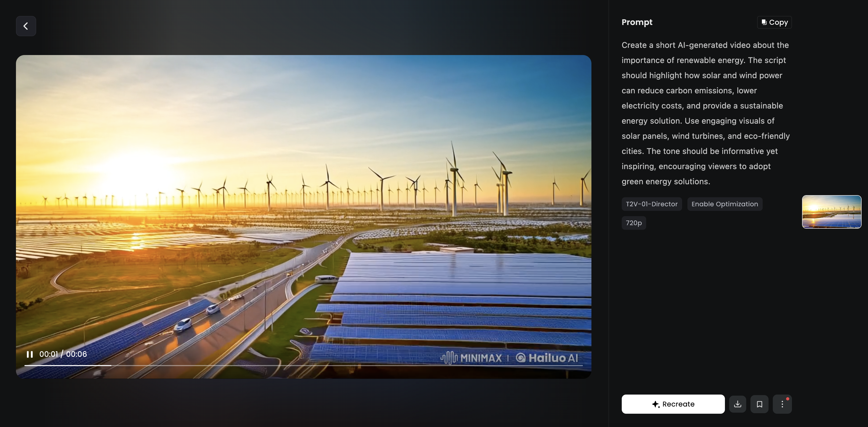The width and height of the screenshot is (868, 427).
Task: Click the video progress bar
Action: 303,365
